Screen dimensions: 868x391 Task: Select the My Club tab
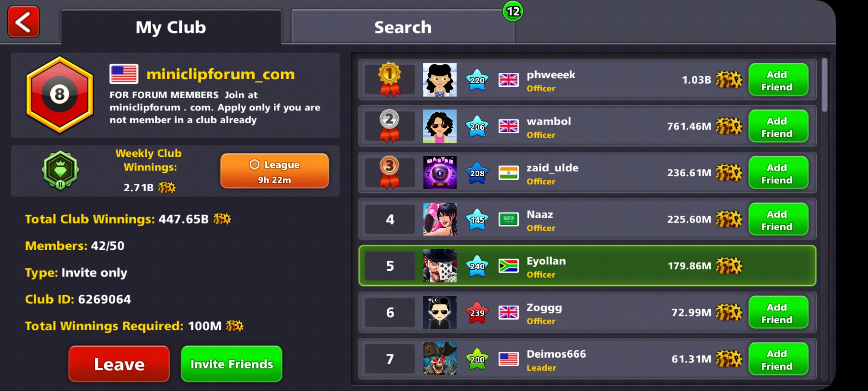pos(171,27)
